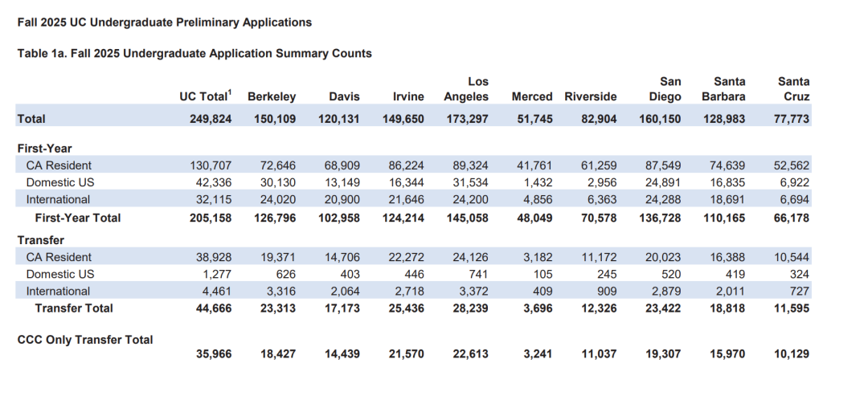The image size is (868, 400).
Task: Select UC Total First-Year Domestic 42,336
Action: pos(214,182)
